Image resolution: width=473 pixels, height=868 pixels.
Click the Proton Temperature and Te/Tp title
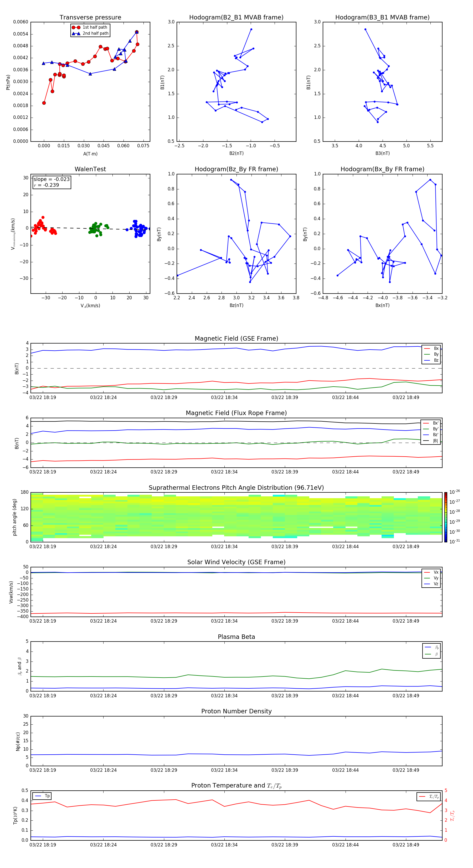(x=236, y=786)
